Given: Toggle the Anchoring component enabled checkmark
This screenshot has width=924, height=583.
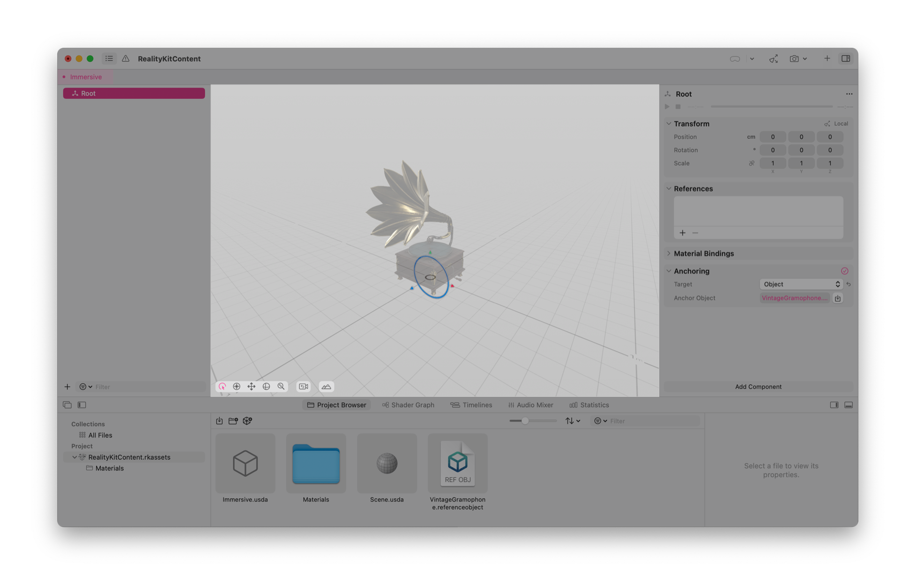Looking at the screenshot, I should tap(844, 271).
